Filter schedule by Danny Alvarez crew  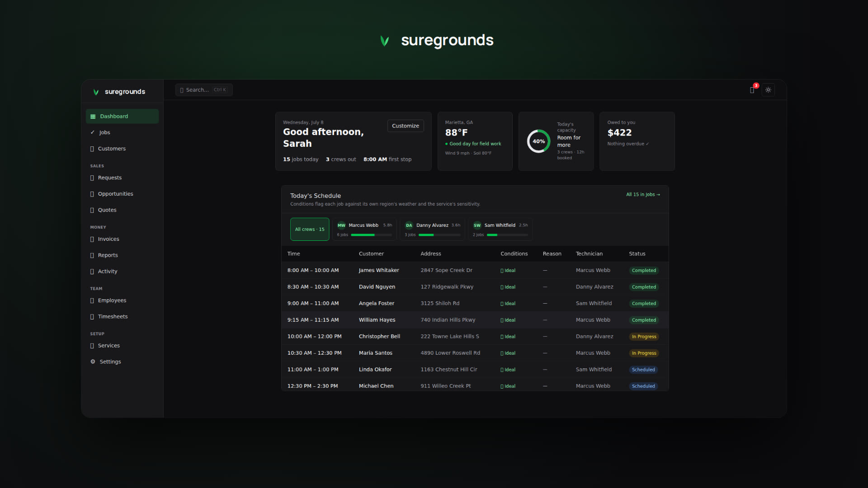click(432, 230)
